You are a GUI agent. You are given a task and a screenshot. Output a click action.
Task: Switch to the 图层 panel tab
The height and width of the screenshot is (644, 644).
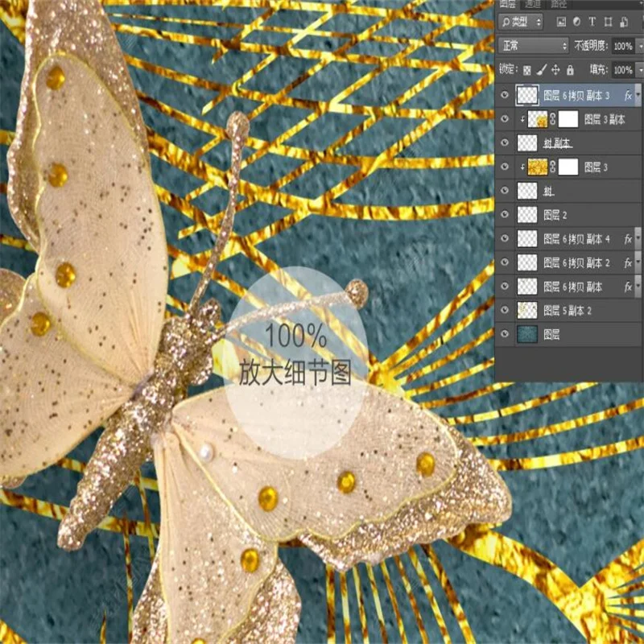pos(508,4)
